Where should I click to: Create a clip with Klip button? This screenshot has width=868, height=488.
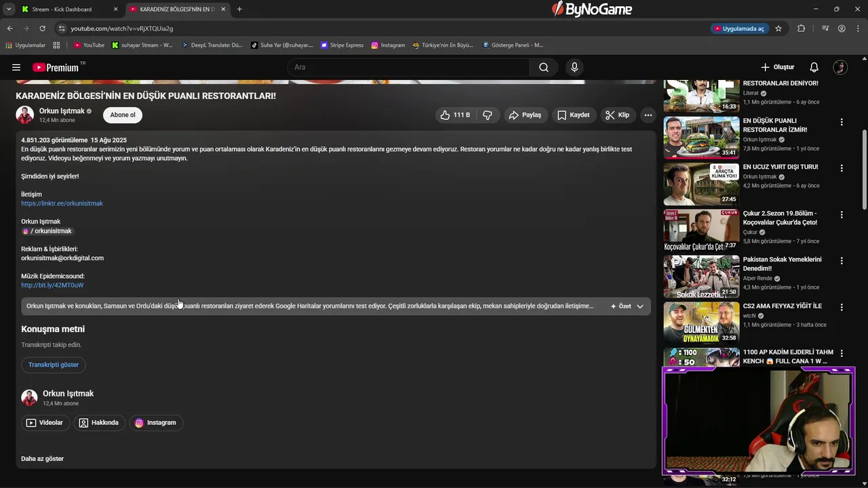click(x=618, y=115)
